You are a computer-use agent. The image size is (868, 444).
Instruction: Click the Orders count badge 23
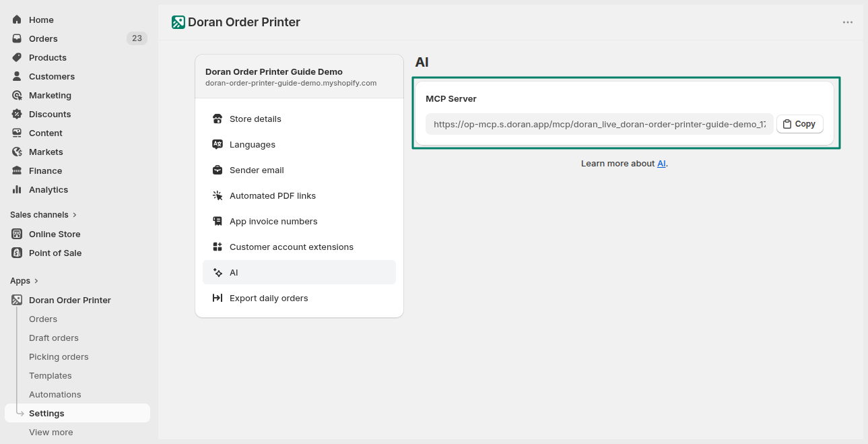(x=137, y=38)
